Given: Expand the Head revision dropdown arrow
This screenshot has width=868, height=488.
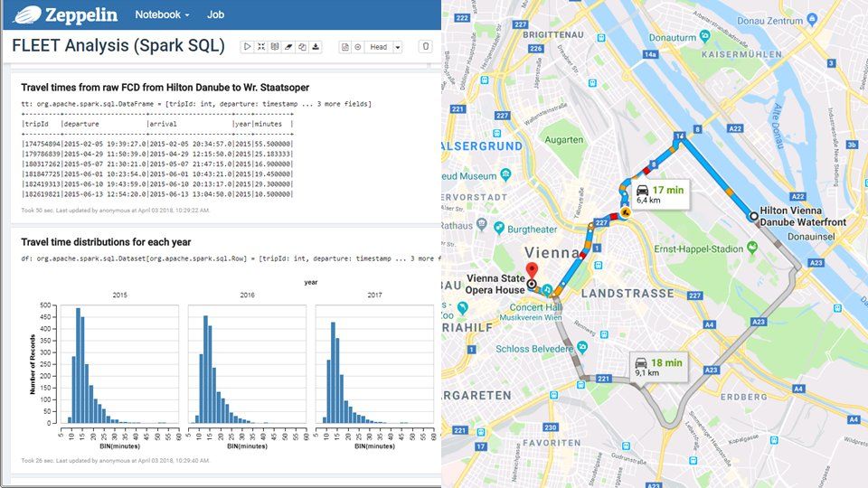Looking at the screenshot, I should 398,47.
